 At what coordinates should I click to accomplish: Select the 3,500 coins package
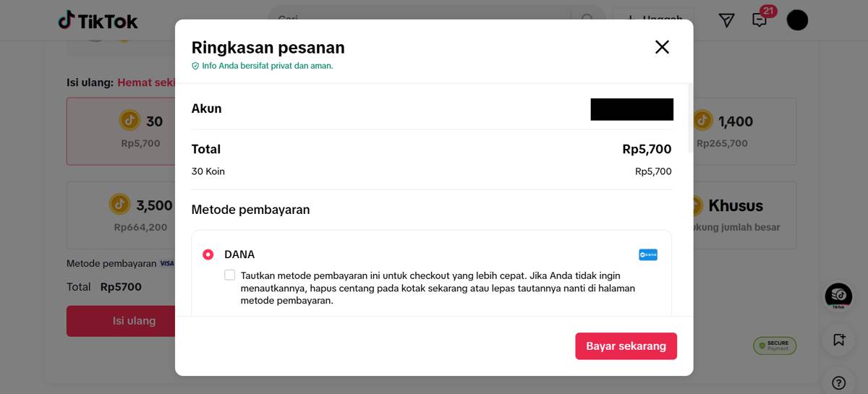click(x=121, y=215)
